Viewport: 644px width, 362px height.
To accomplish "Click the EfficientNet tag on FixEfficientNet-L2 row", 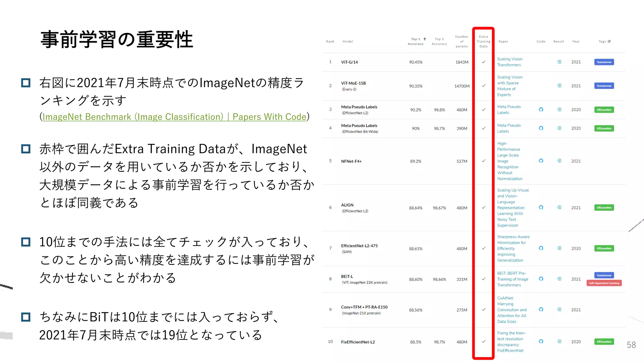I will tap(604, 342).
